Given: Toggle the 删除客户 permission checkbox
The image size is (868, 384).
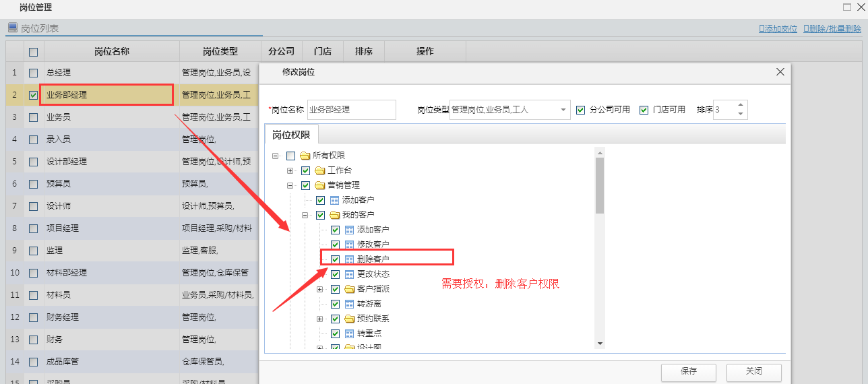Looking at the screenshot, I should click(x=335, y=259).
